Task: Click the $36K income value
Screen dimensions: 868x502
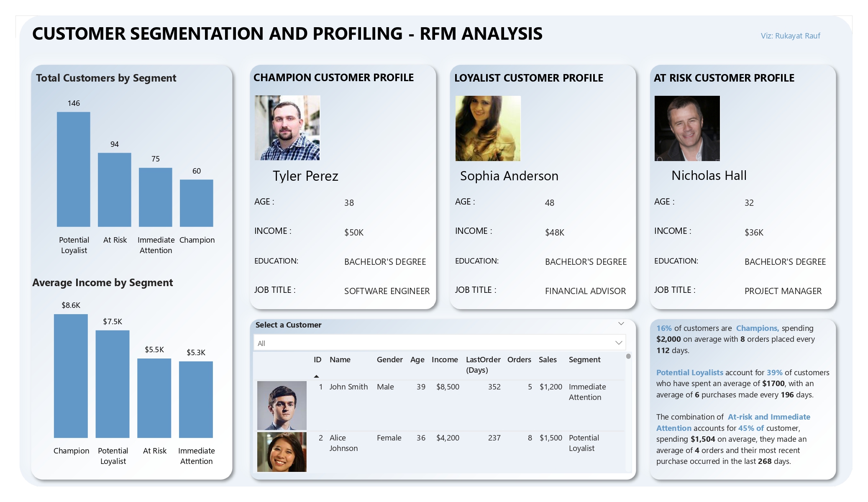Action: click(x=754, y=233)
